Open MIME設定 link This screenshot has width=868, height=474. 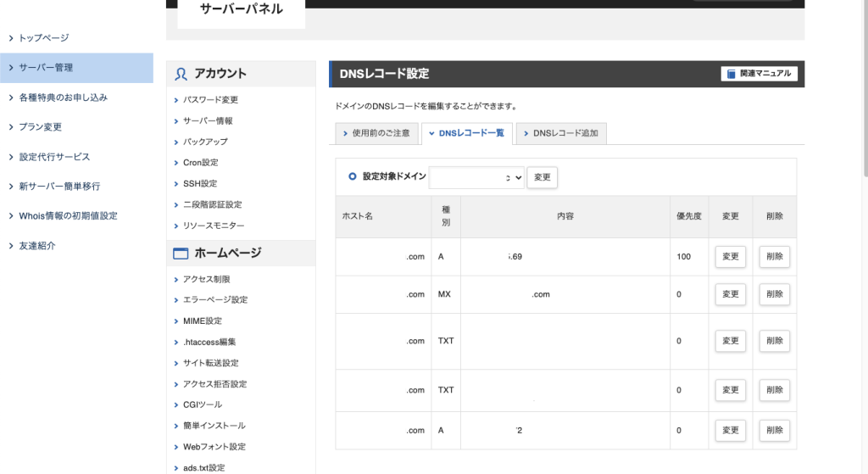(x=202, y=321)
